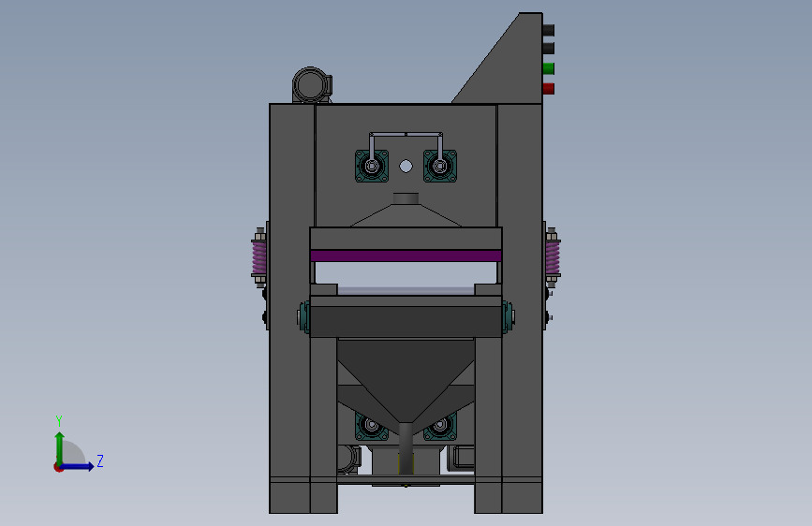812x526 pixels.
Task: Click the blue Z axis of the triad
Action: (78, 466)
